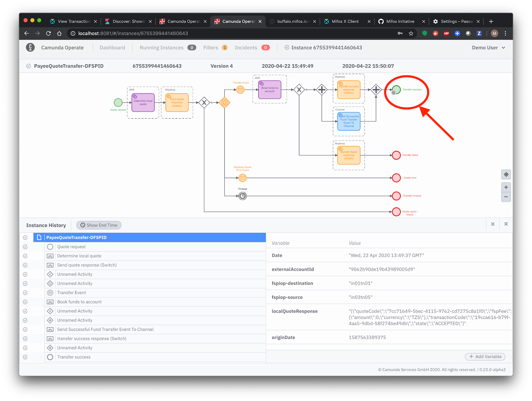
Task: Click Determine local quote task in diagram
Action: pos(143,103)
